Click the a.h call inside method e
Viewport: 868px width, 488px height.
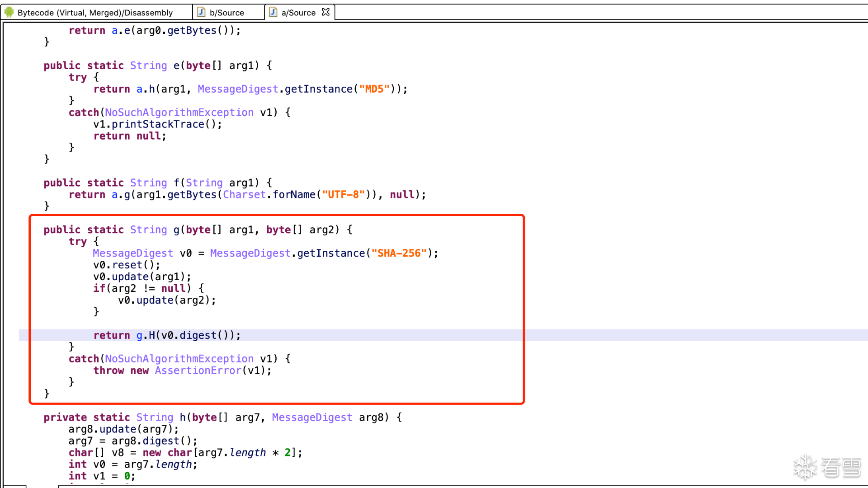[152, 89]
